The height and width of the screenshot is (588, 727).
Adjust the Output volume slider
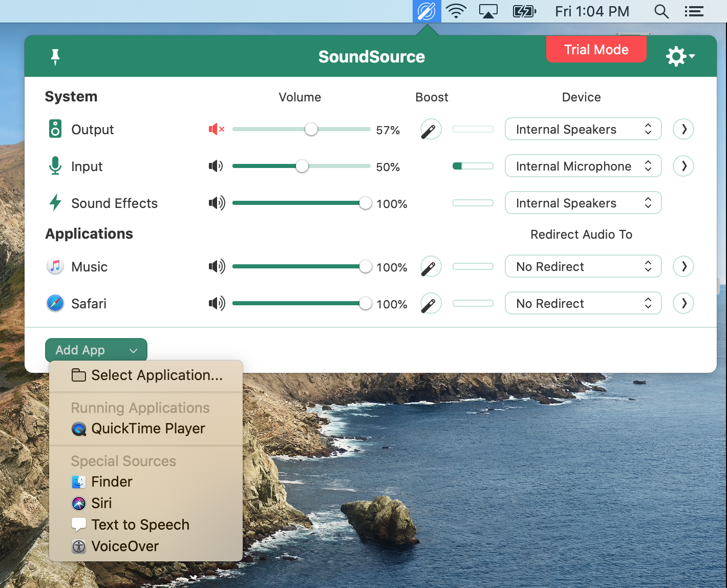click(x=302, y=129)
